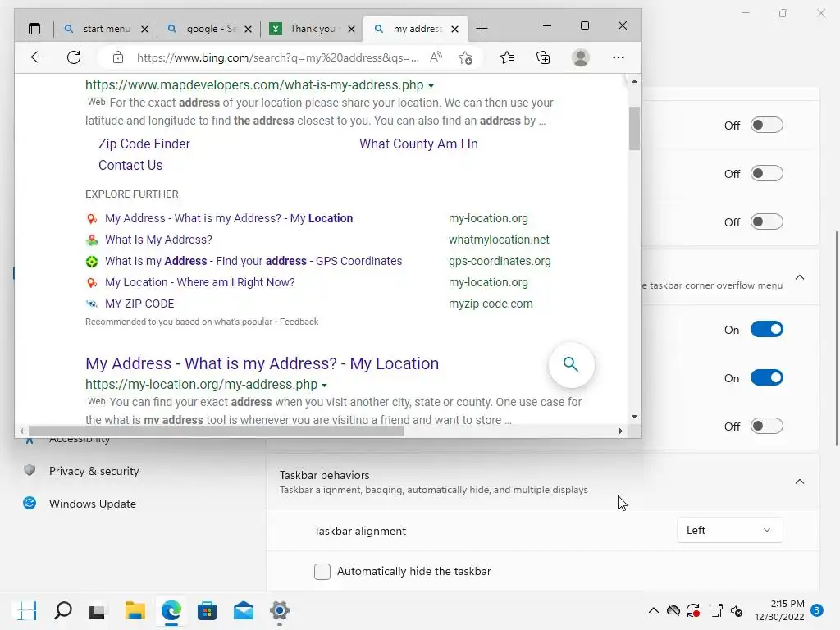Open the Windows Start button
840x630 pixels.
27,610
